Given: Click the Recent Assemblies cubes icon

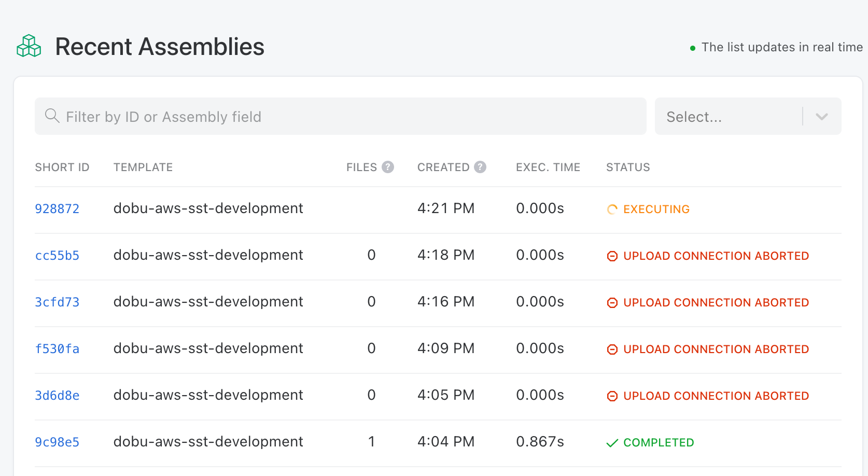Looking at the screenshot, I should tap(29, 46).
